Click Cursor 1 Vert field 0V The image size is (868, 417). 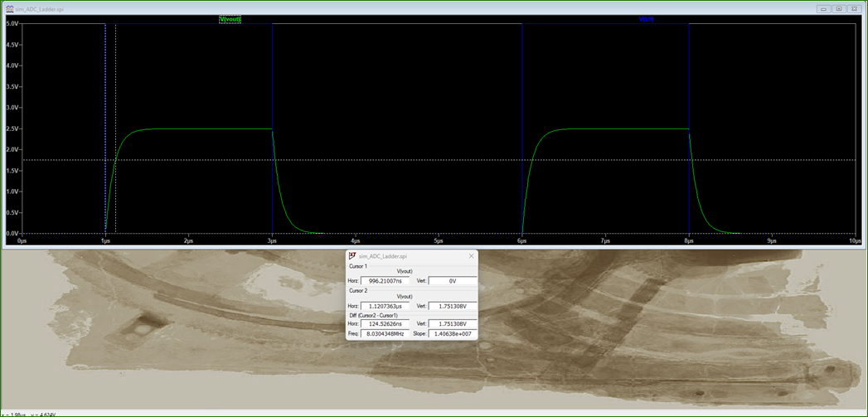pyautogui.click(x=453, y=281)
